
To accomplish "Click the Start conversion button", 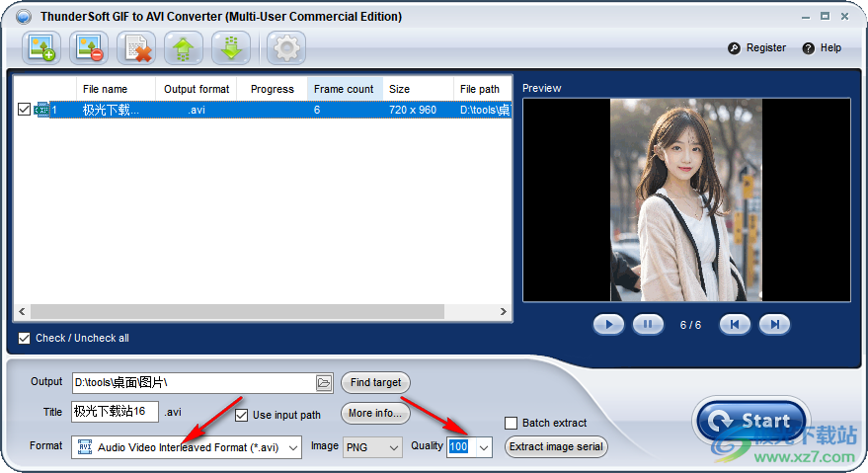I will (x=751, y=421).
